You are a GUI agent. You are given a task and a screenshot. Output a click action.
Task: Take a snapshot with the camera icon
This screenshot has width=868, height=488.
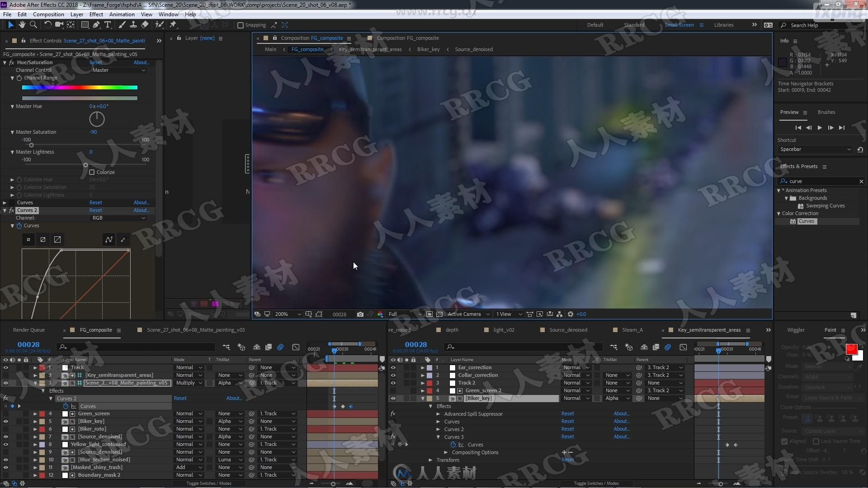click(360, 314)
